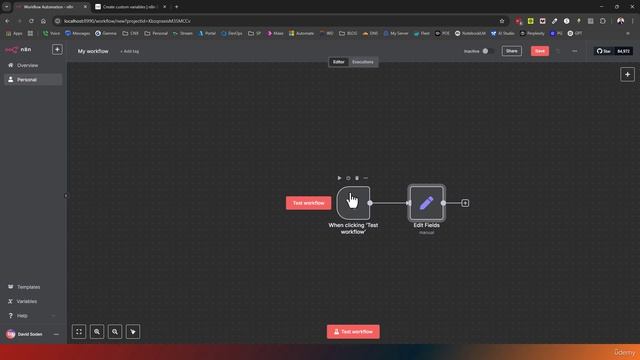Open the nodes panel with the plus button
Image resolution: width=640 pixels, height=360 pixels.
click(x=627, y=74)
